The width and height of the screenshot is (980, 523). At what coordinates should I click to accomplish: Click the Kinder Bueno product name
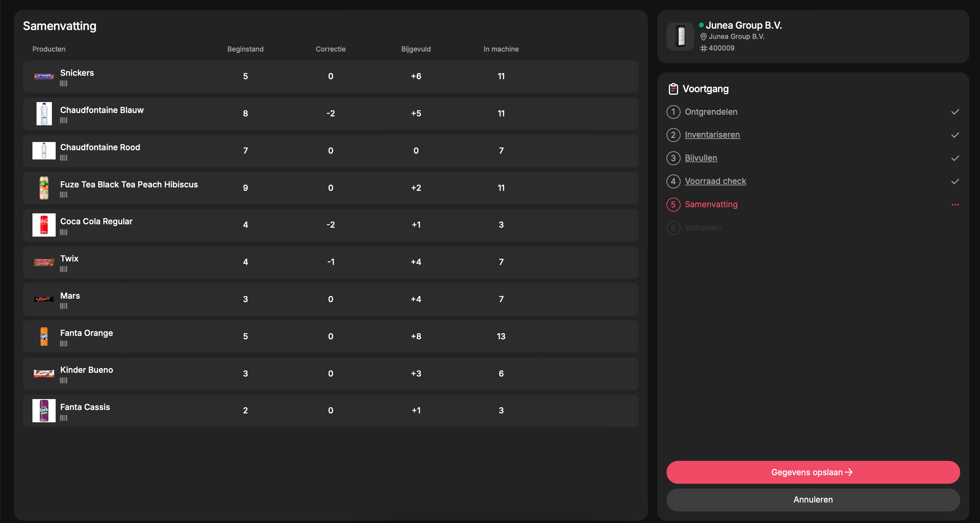click(86, 370)
